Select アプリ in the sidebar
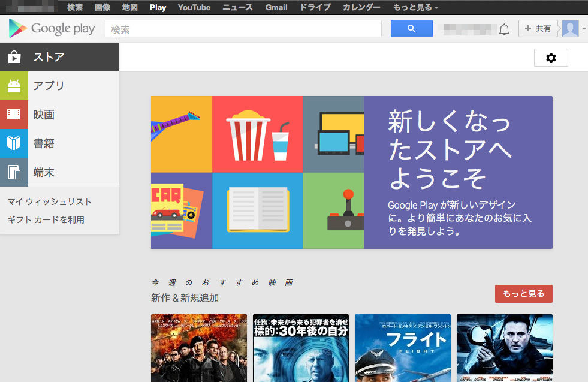The height and width of the screenshot is (382, 588). coord(59,86)
